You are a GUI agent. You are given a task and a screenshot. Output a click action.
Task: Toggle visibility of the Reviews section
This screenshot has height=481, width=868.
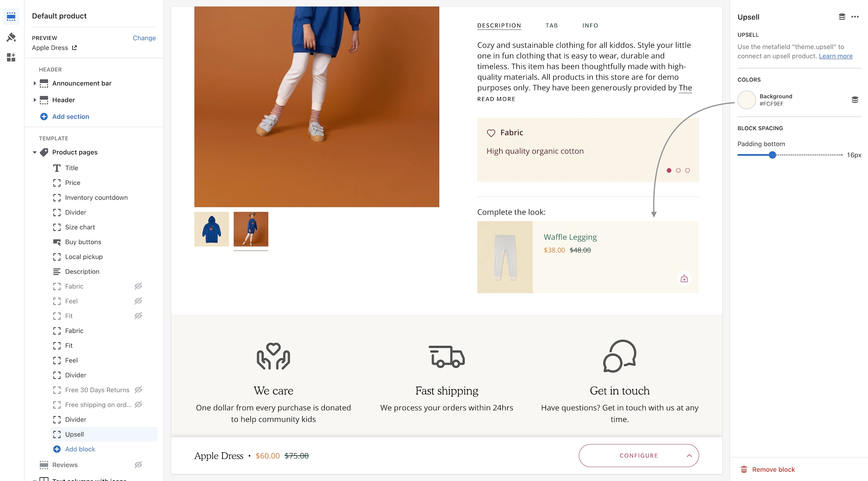click(138, 465)
